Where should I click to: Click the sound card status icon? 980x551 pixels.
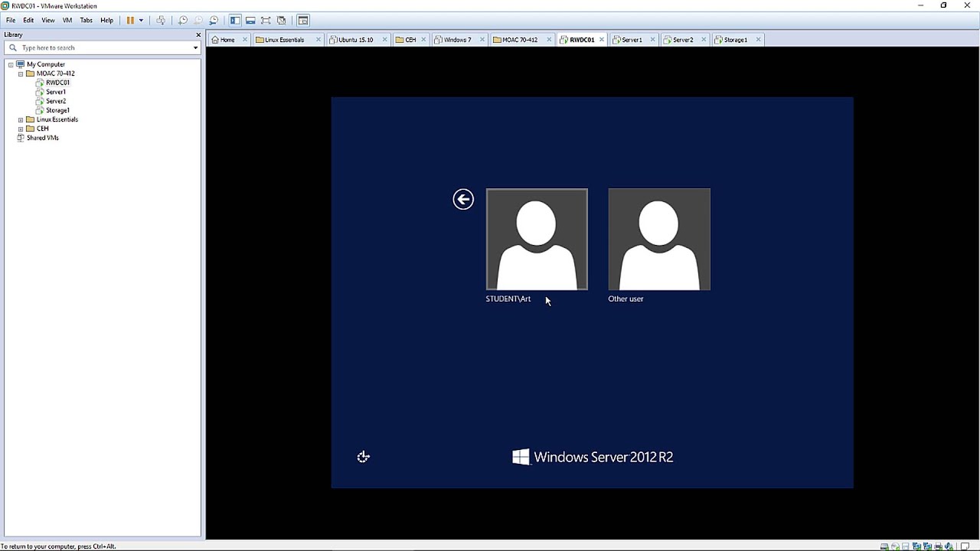pyautogui.click(x=949, y=546)
